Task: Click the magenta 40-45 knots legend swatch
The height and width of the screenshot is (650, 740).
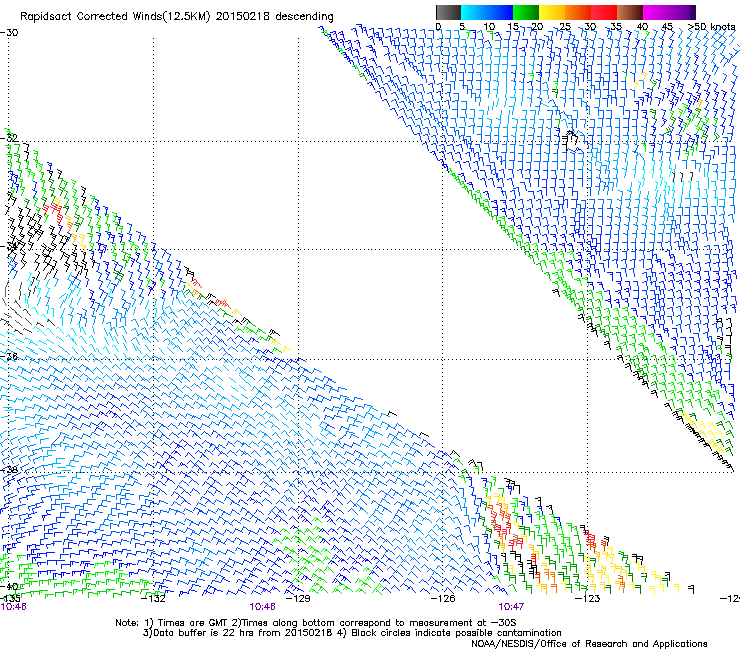Action: point(656,12)
